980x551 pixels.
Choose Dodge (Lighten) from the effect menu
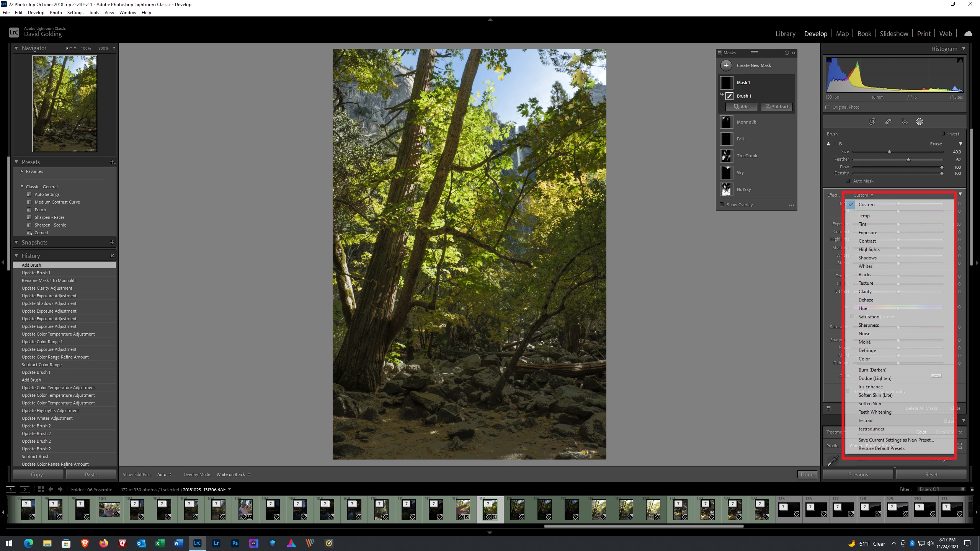(875, 378)
